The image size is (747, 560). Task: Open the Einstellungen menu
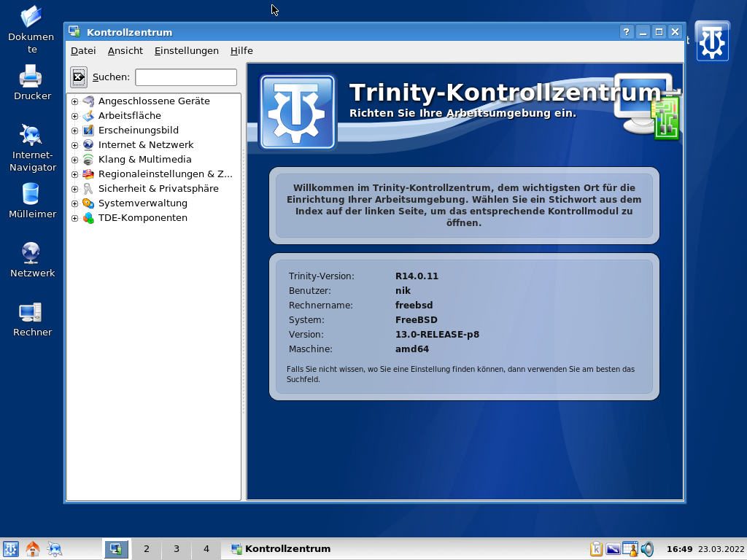click(186, 50)
